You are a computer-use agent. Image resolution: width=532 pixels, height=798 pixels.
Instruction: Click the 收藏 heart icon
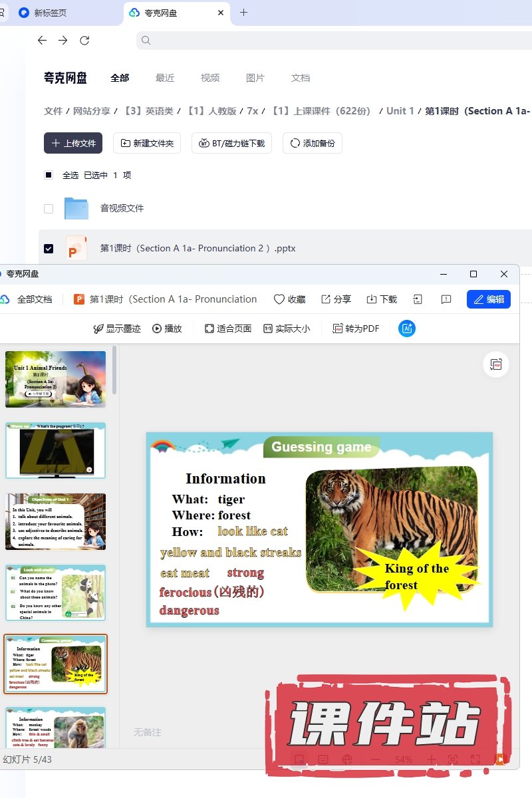(279, 299)
